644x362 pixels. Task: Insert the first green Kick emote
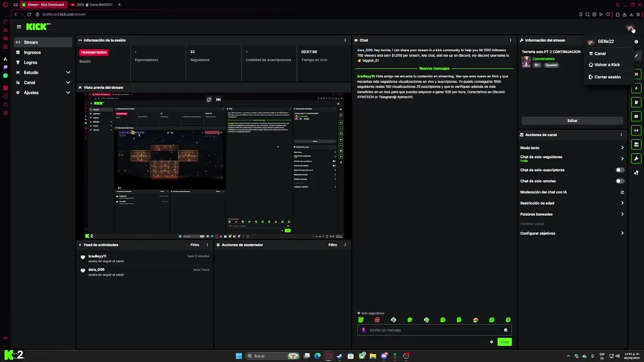point(361,320)
